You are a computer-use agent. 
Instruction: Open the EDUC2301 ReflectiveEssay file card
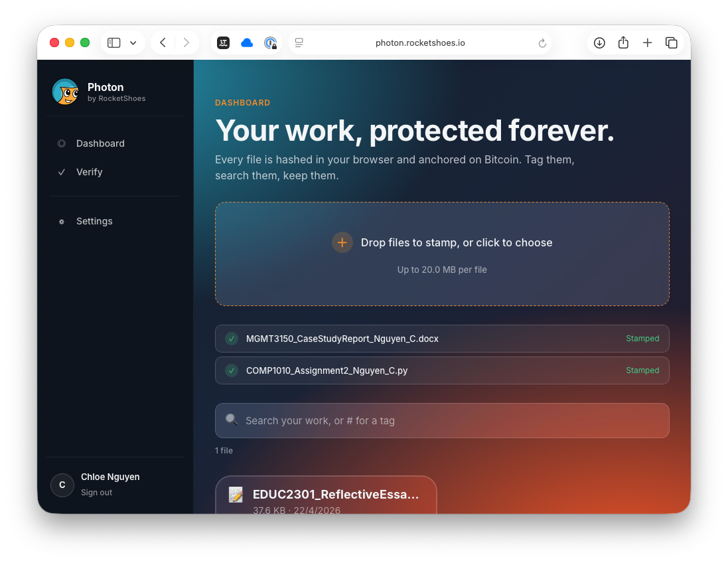point(326,496)
